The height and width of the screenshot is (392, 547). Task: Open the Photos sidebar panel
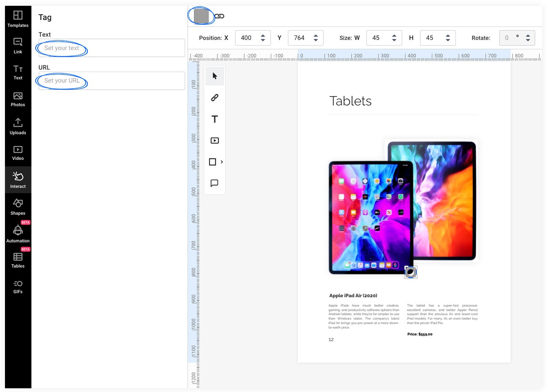click(x=18, y=99)
